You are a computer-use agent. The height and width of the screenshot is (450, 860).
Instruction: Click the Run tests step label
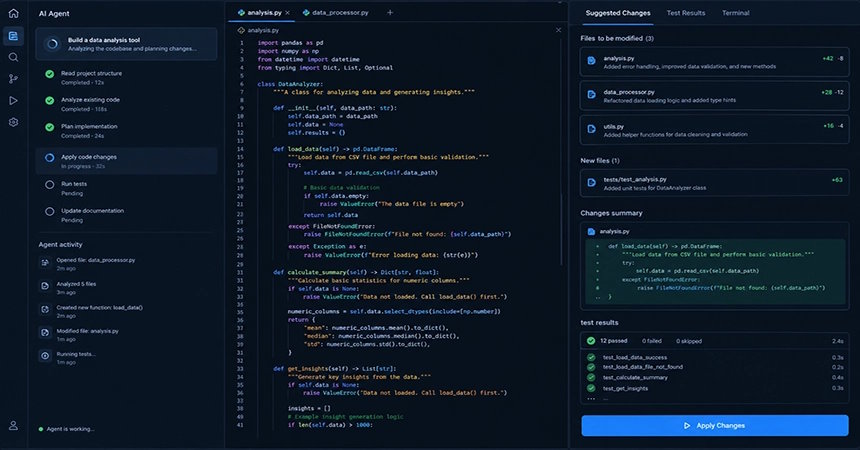[74, 184]
